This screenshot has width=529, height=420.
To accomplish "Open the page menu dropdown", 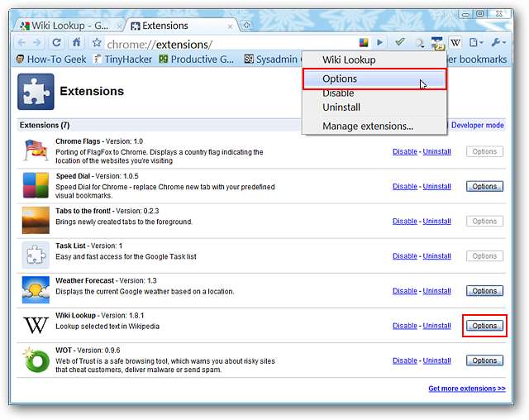I will 476,42.
